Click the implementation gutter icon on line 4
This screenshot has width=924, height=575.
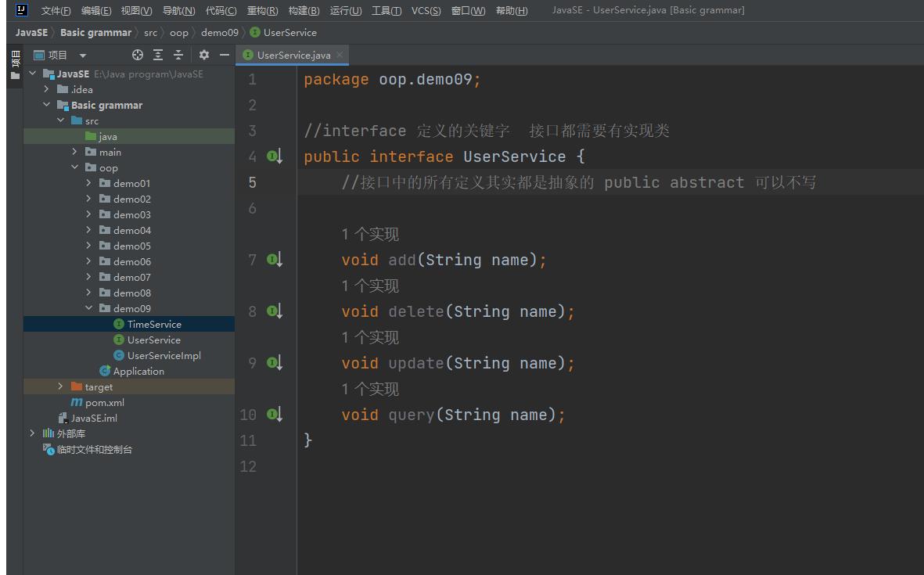tap(274, 156)
